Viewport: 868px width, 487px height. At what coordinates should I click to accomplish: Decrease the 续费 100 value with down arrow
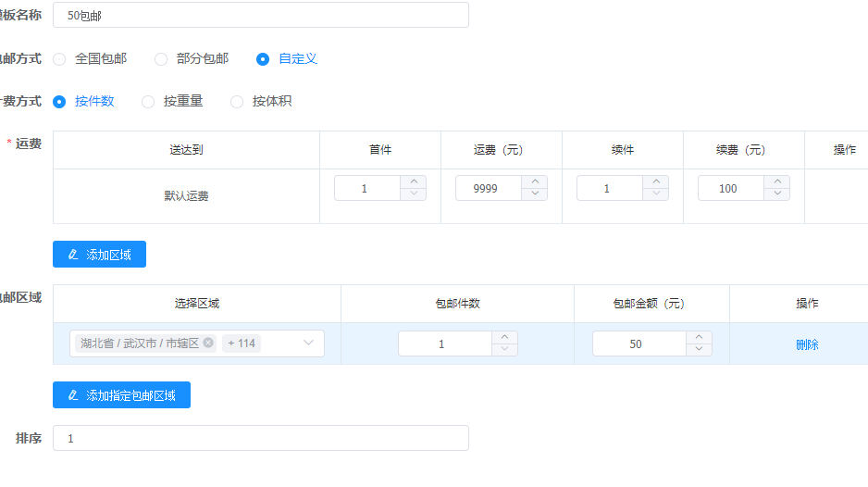(x=777, y=194)
